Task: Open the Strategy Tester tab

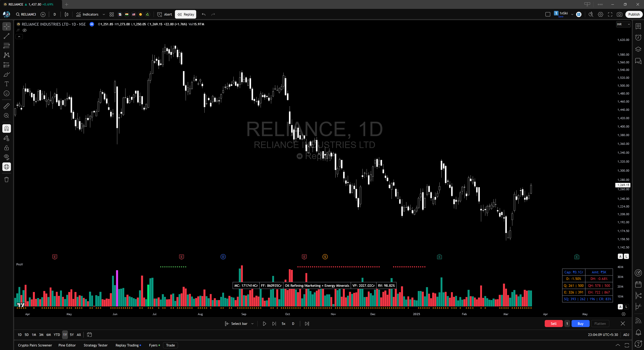Action: click(95, 345)
